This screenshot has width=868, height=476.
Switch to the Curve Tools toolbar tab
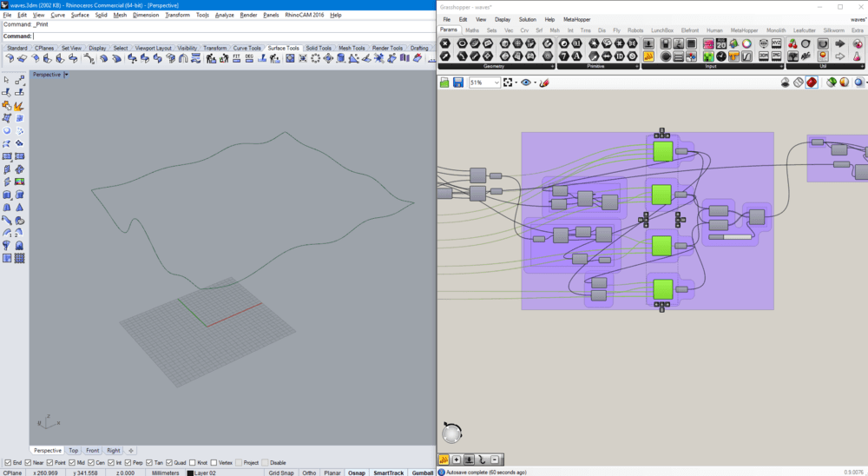tap(247, 49)
